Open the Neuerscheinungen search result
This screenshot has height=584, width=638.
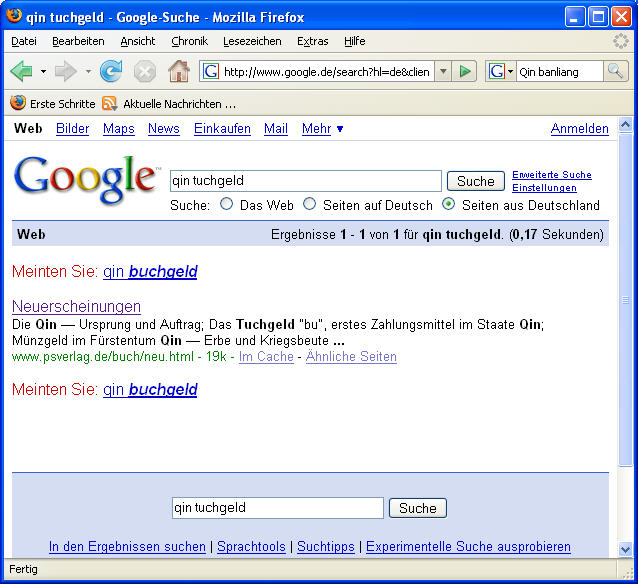[x=76, y=306]
